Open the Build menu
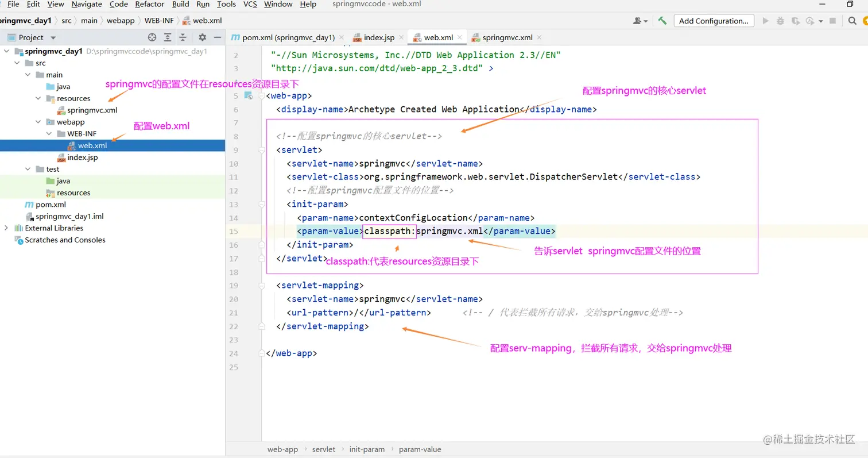 (181, 4)
